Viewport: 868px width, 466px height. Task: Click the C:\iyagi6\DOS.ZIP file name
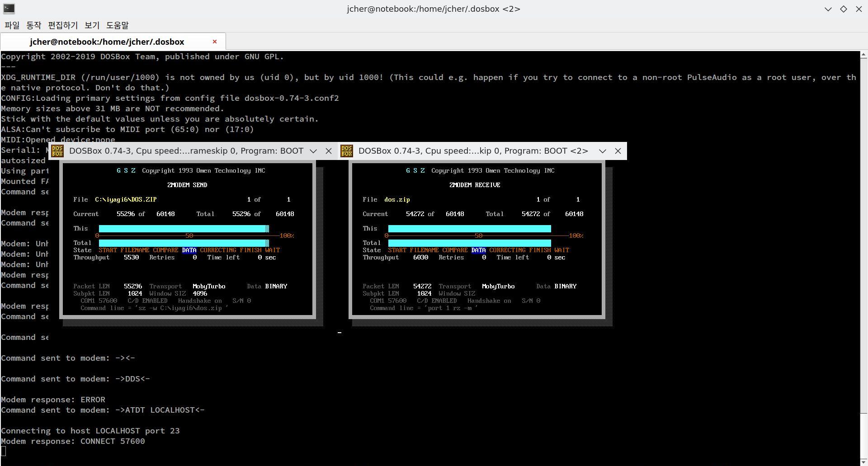tap(126, 199)
